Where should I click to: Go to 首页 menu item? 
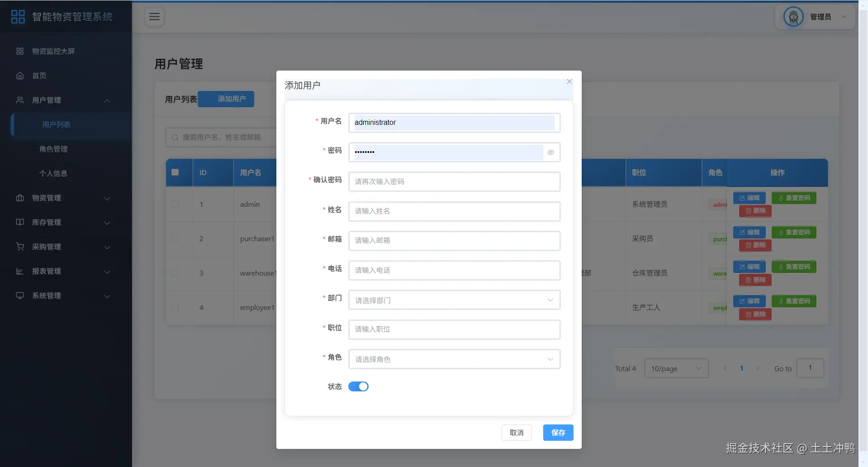point(66,76)
